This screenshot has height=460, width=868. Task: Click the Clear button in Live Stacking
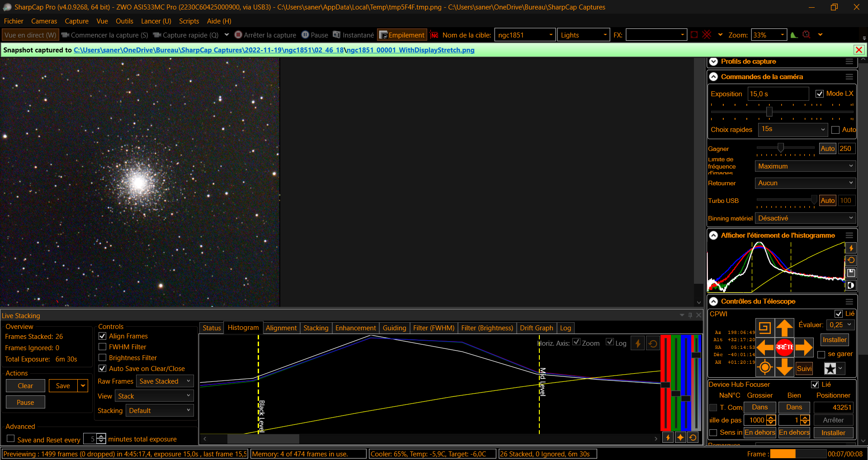[25, 386]
